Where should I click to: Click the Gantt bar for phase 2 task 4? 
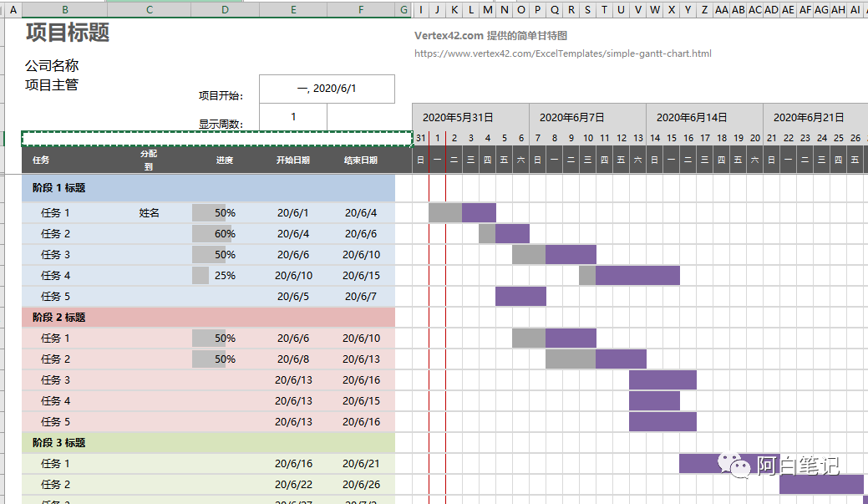(x=654, y=401)
